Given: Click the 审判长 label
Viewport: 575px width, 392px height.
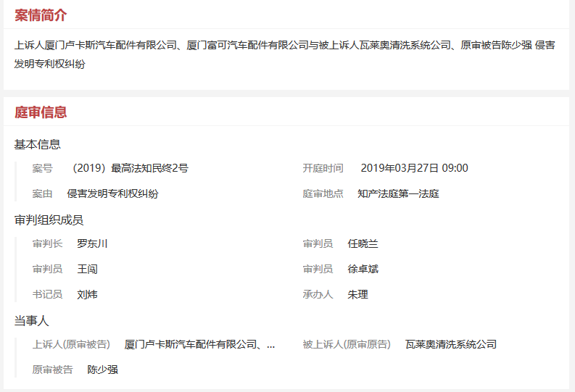Looking at the screenshot, I should (x=47, y=243).
